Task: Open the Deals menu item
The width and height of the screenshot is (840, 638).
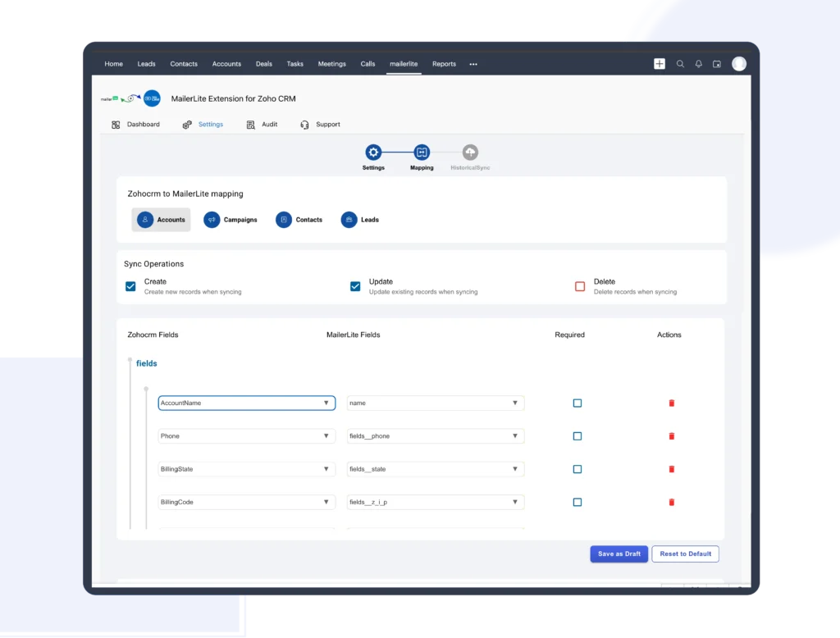Action: 263,64
